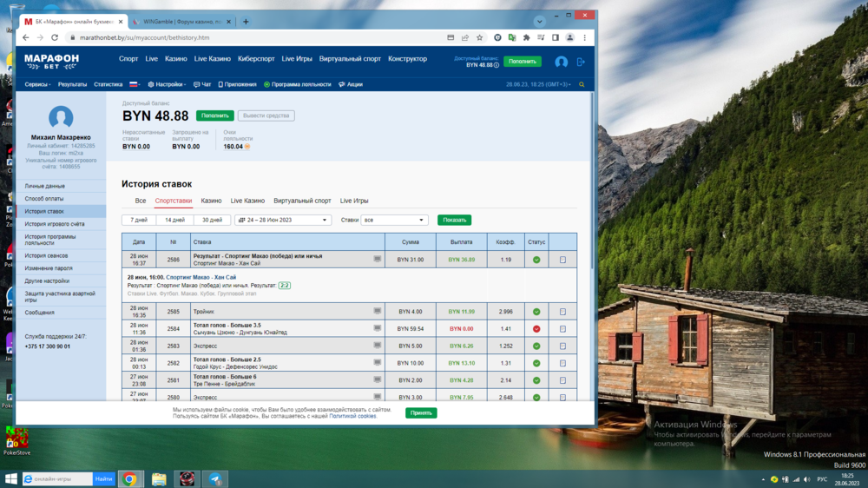Accept cookies with the Принять button

pyautogui.click(x=421, y=412)
